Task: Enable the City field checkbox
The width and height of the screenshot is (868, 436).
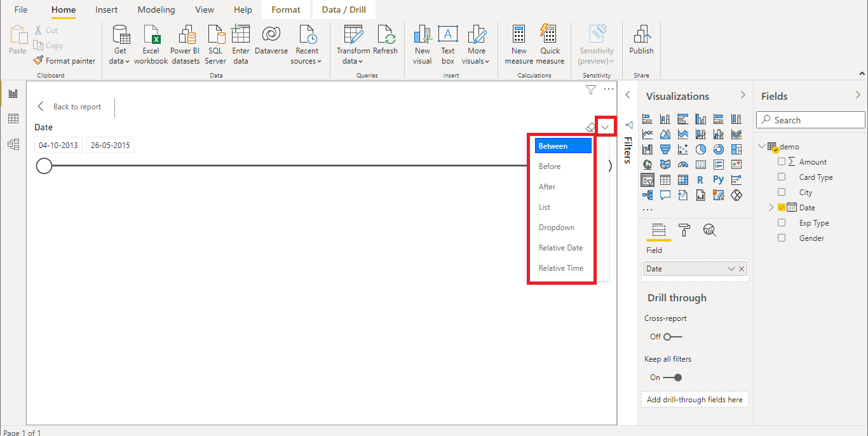Action: (782, 192)
